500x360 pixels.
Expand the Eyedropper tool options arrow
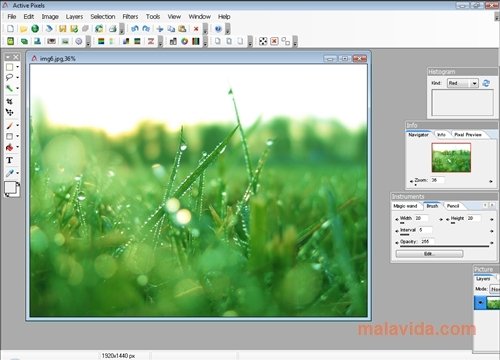(17, 173)
